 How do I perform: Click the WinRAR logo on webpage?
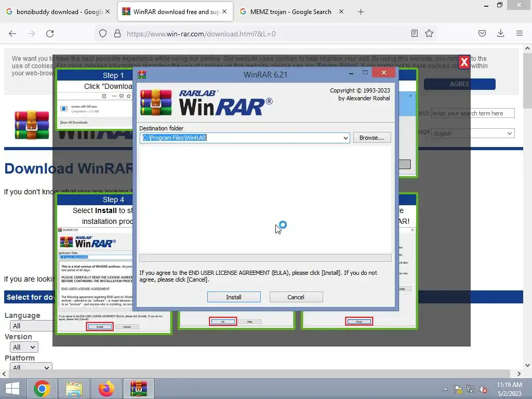(x=32, y=125)
